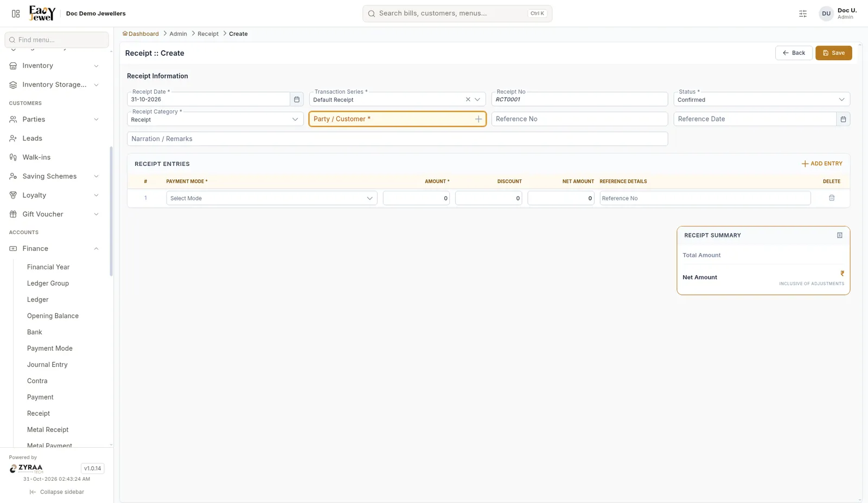Open the Reference Date calendar icon
The image size is (868, 503).
coord(843,119)
